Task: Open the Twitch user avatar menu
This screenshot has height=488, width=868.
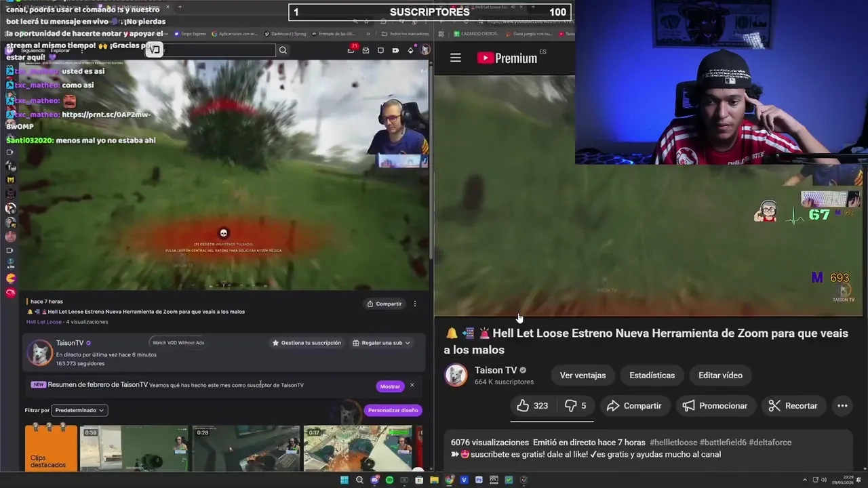Action: point(425,50)
